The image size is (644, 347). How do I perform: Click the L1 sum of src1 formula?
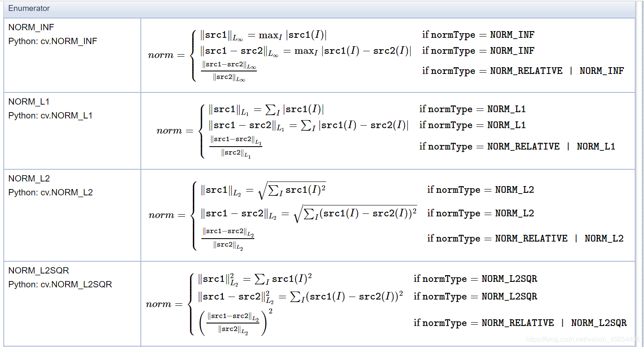tap(266, 110)
